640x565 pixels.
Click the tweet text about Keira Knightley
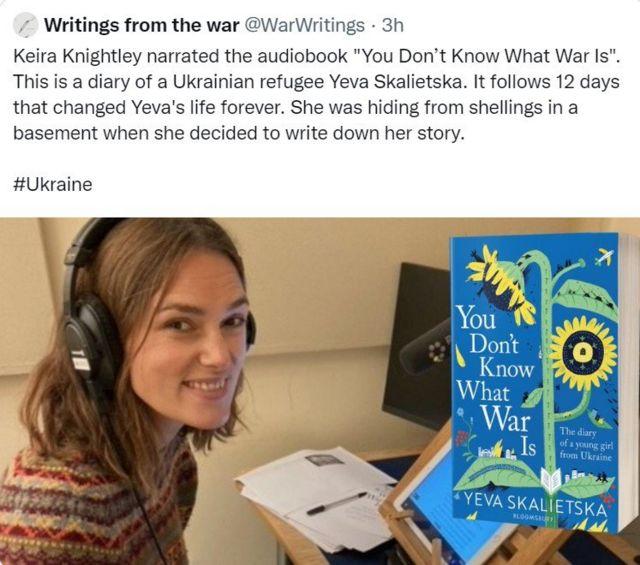coord(316,94)
